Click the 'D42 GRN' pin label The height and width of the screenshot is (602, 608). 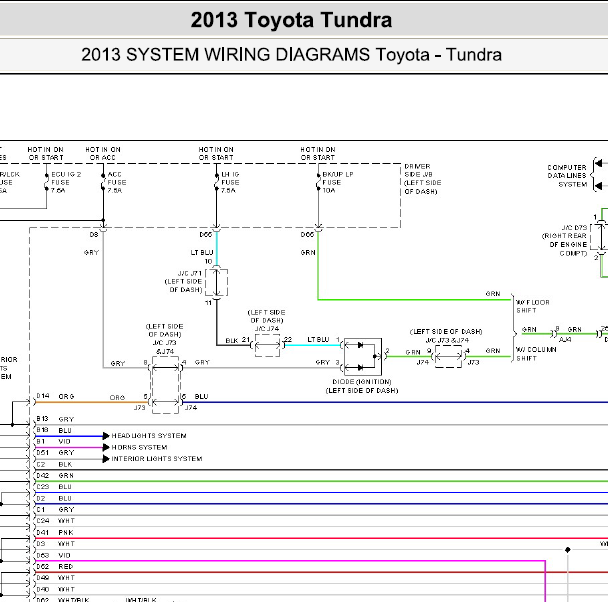coord(55,476)
